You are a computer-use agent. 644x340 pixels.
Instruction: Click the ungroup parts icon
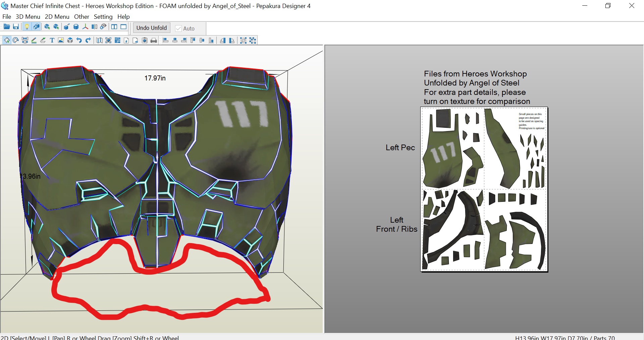pyautogui.click(x=253, y=40)
